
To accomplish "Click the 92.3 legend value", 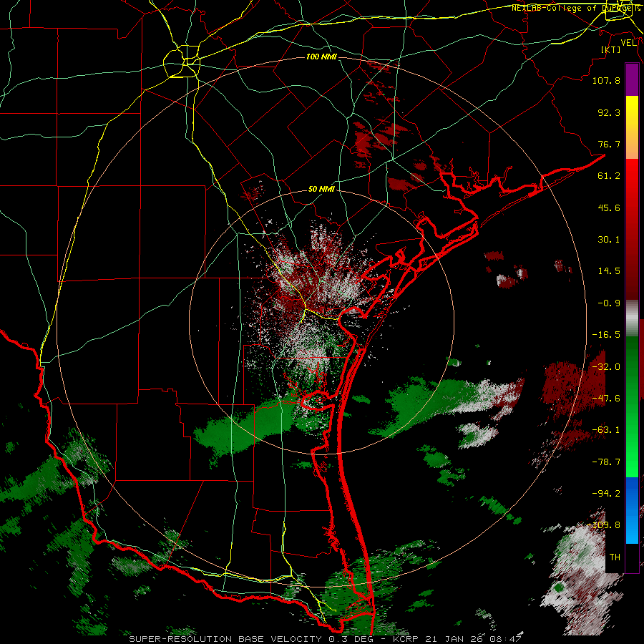I will (609, 112).
